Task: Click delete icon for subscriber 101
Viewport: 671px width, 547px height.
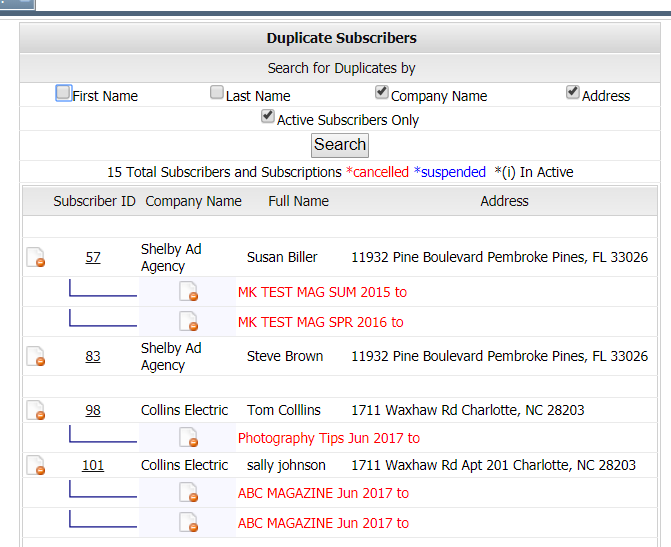Action: (x=36, y=465)
